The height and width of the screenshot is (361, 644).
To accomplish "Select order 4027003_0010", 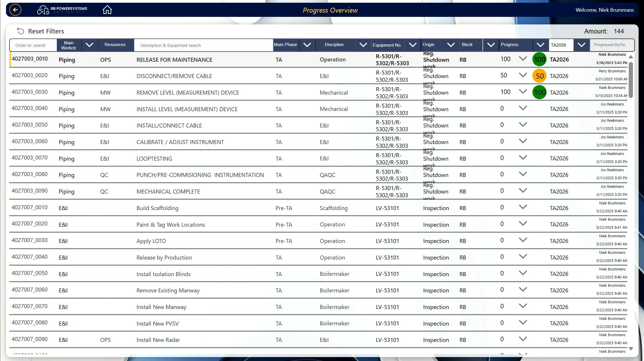I will pyautogui.click(x=30, y=59).
